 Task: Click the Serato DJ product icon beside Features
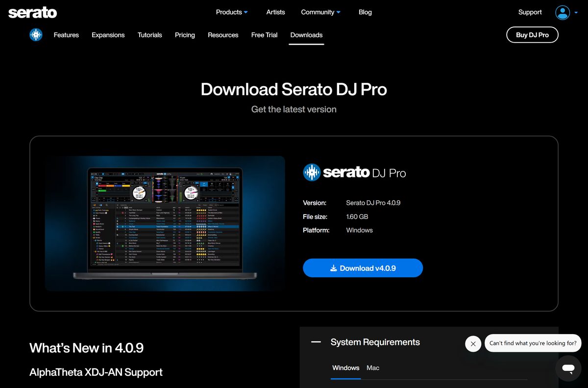click(x=36, y=35)
